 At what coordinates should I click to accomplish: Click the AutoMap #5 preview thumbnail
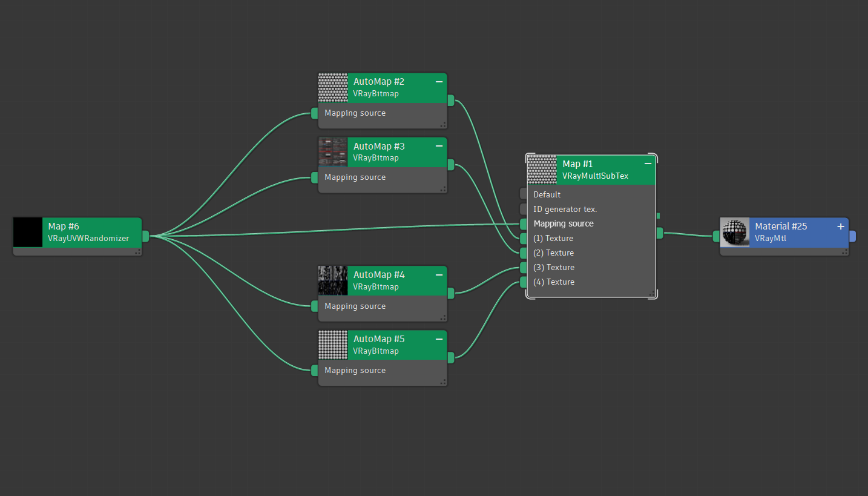(x=334, y=345)
